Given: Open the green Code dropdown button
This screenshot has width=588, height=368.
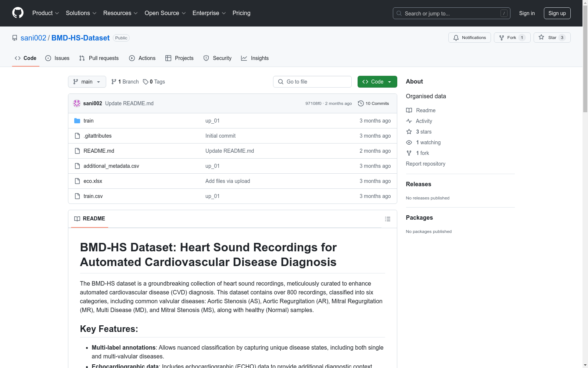Looking at the screenshot, I should (377, 82).
